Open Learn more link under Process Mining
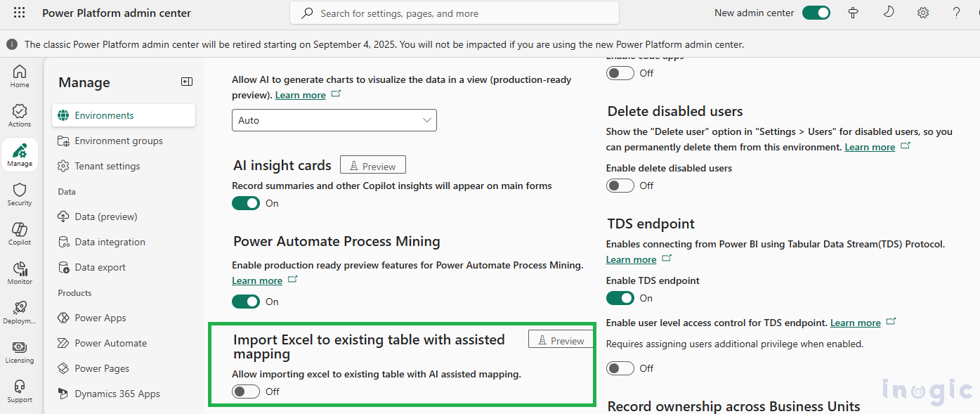This screenshot has width=980, height=414. point(257,280)
